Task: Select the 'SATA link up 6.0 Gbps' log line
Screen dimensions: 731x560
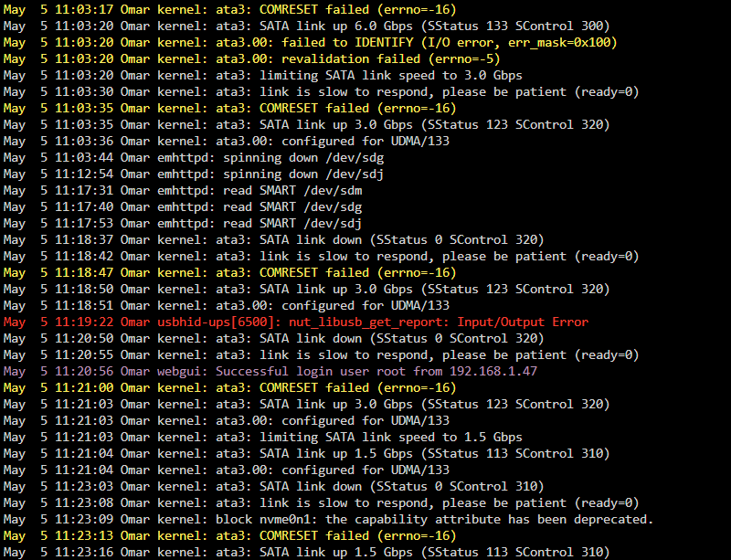Action: [x=306, y=26]
